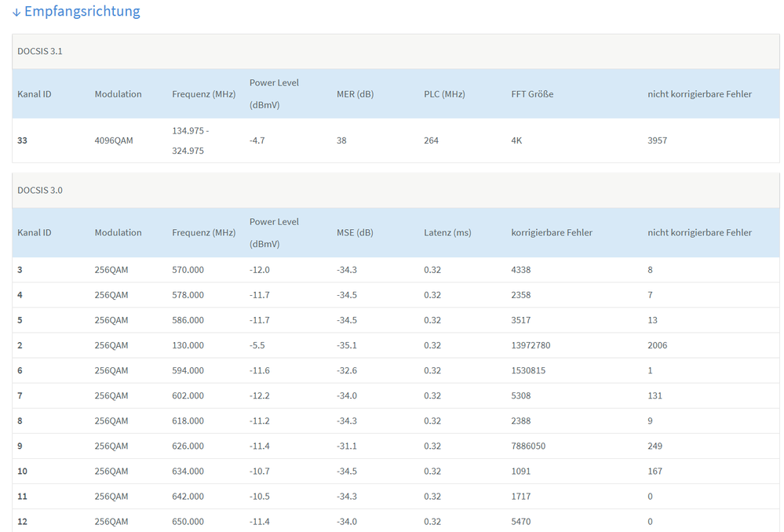Click the 650.000 frequency cell
The width and height of the screenshot is (784, 532).
(188, 521)
